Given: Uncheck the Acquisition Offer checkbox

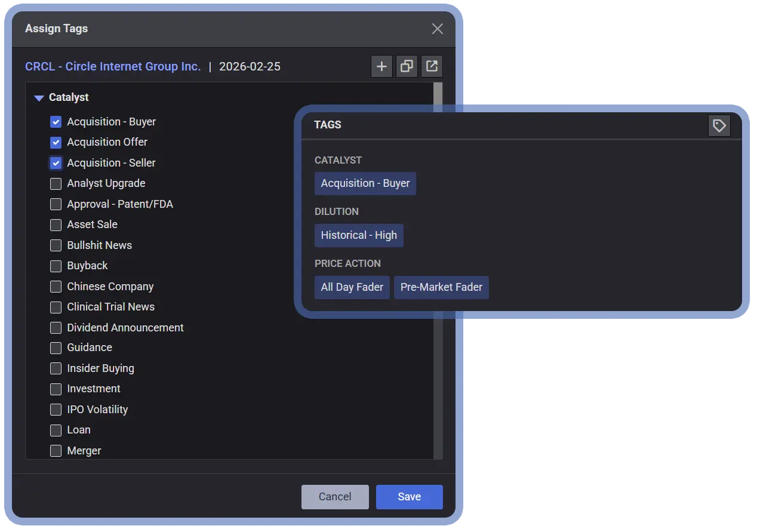Looking at the screenshot, I should pyautogui.click(x=56, y=142).
